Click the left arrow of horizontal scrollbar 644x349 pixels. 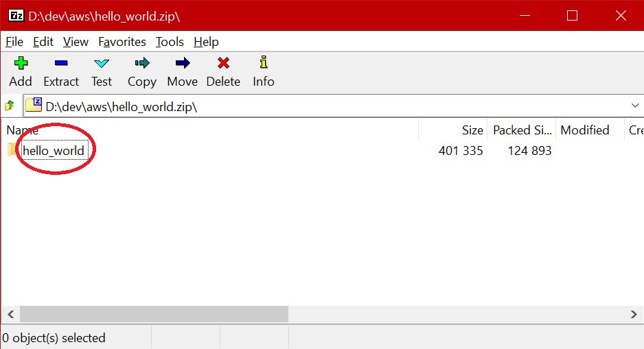11,315
